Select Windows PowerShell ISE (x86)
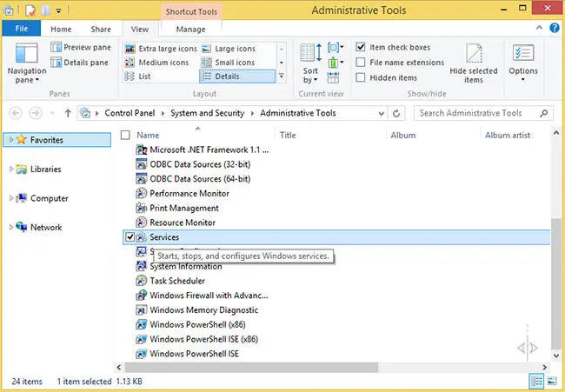Screen dimensions: 565x392 point(204,339)
